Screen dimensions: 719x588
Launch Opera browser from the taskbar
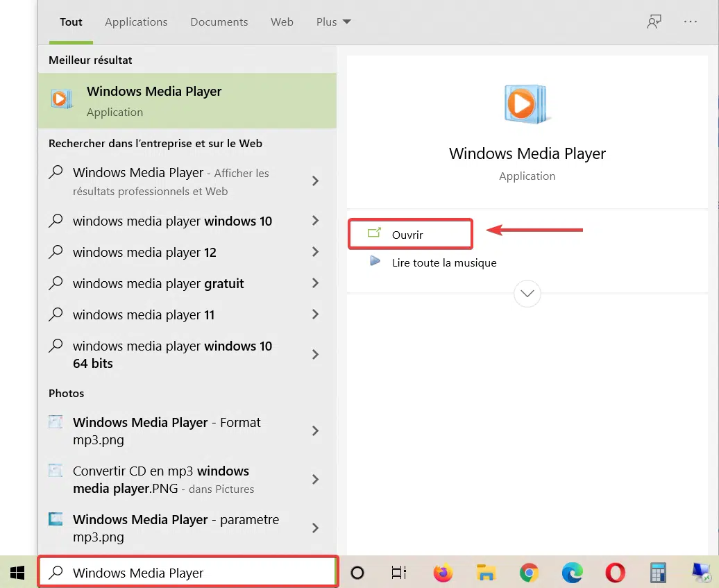click(x=615, y=573)
